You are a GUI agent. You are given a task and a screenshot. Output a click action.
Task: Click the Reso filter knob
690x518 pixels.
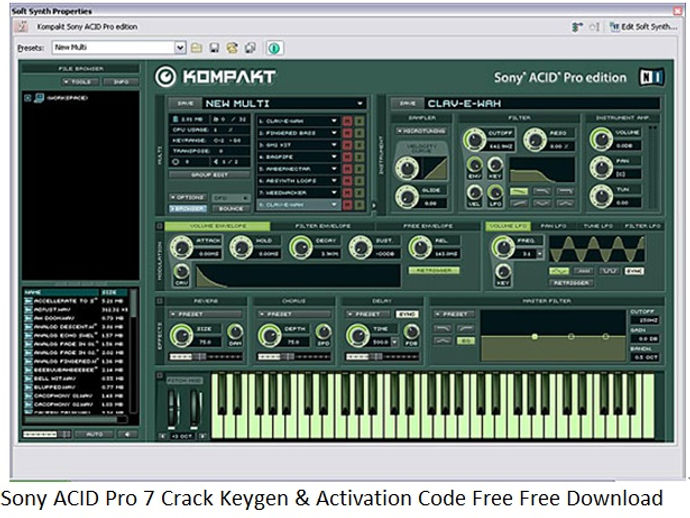pyautogui.click(x=535, y=140)
